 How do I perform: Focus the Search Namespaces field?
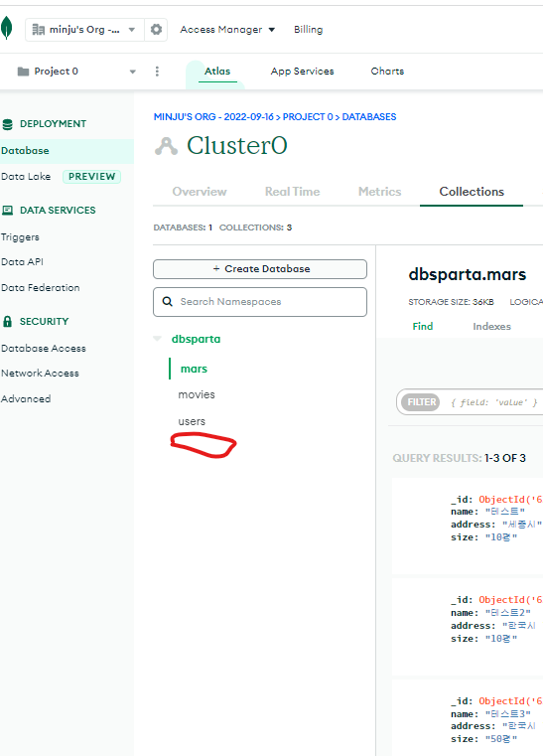(260, 302)
